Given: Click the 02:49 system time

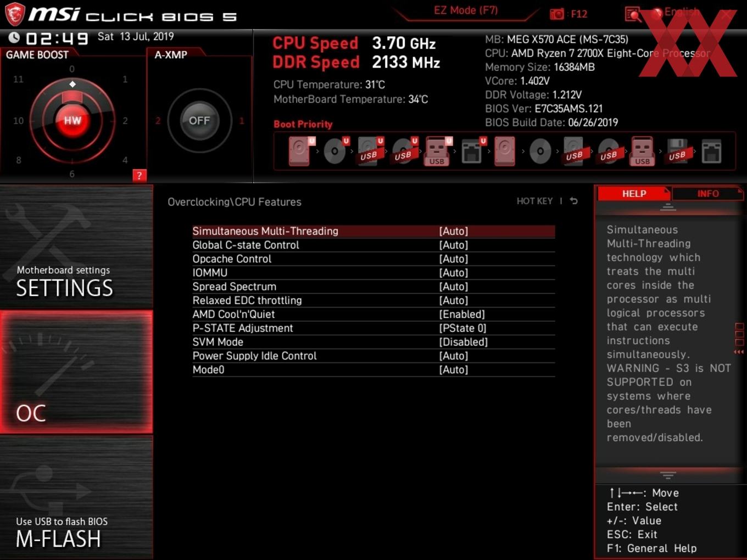Looking at the screenshot, I should 57,38.
